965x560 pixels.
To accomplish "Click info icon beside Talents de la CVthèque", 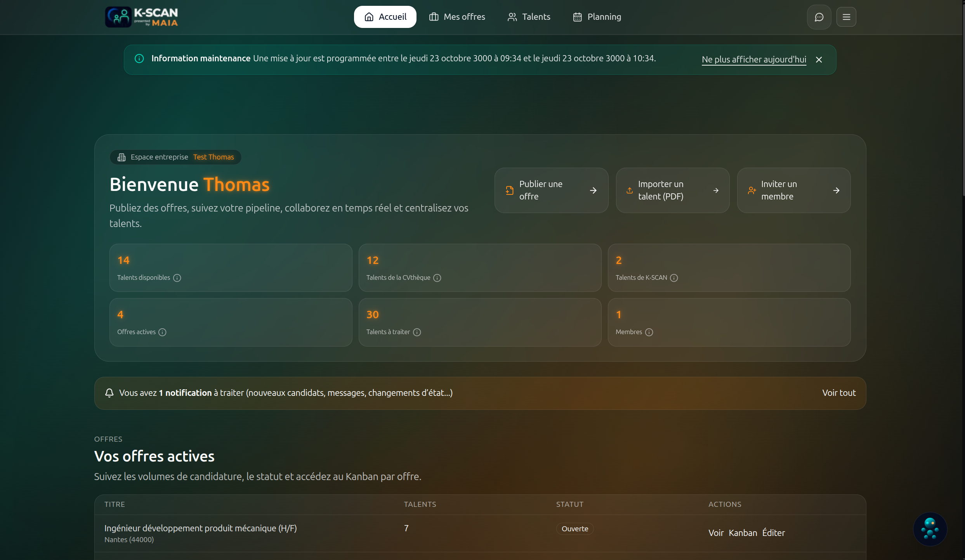I will pos(437,278).
